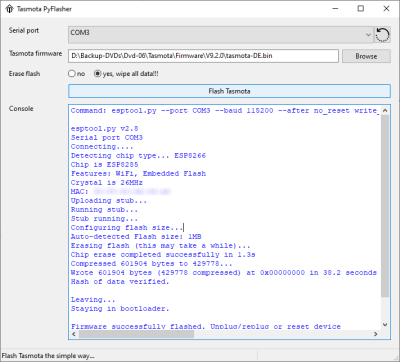
Task: Select 'no' for Erase flash
Action: 76,74
